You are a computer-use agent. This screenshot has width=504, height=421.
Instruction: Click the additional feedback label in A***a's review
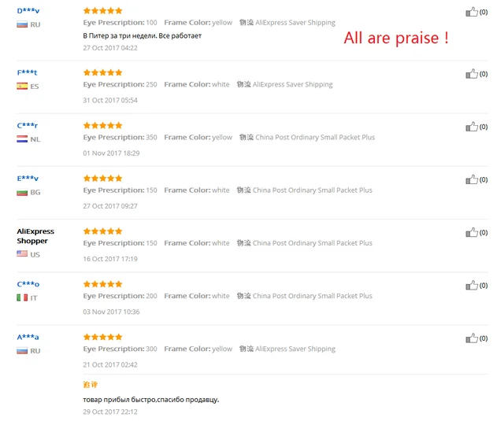click(x=91, y=384)
